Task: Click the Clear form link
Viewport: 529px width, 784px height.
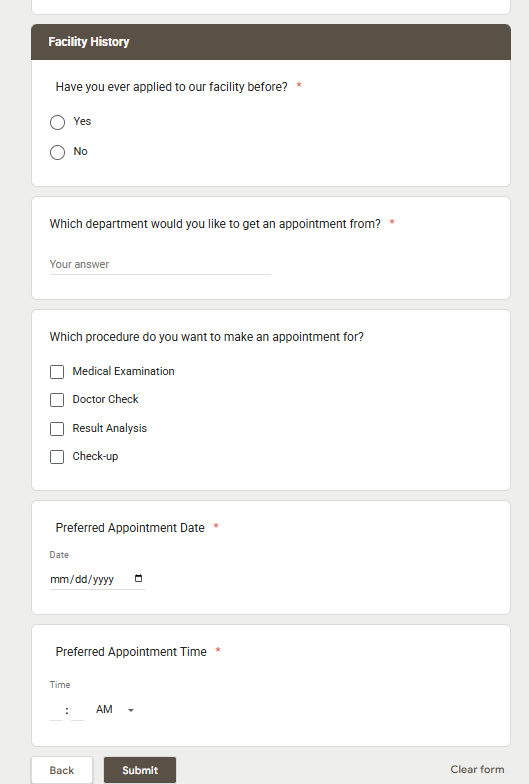Action: 477,769
